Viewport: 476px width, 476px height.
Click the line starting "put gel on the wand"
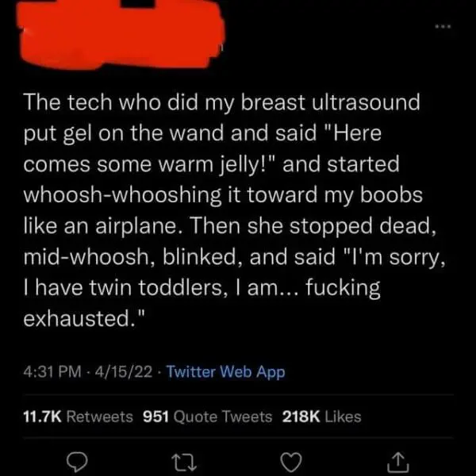point(202,133)
